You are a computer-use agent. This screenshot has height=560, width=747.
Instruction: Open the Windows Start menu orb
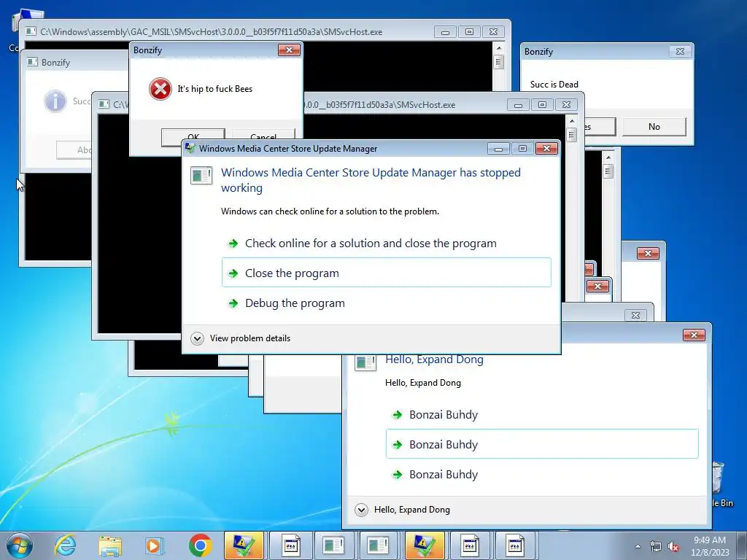tap(20, 545)
